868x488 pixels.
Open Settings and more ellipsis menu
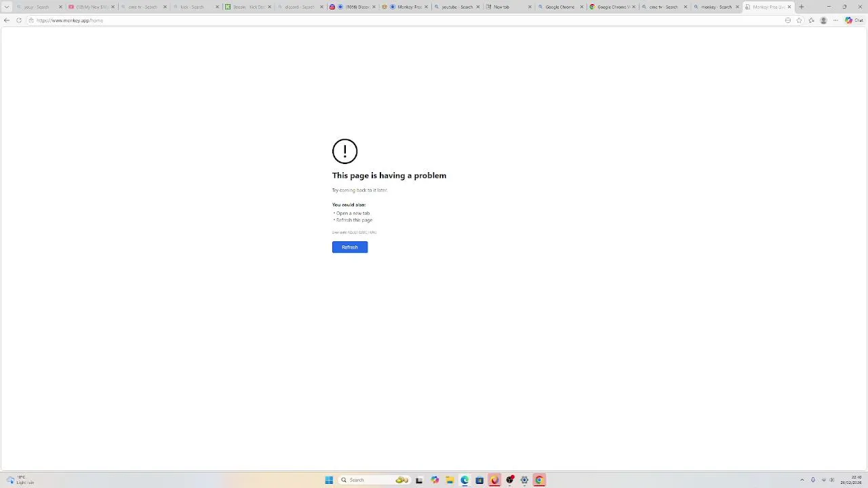[836, 20]
